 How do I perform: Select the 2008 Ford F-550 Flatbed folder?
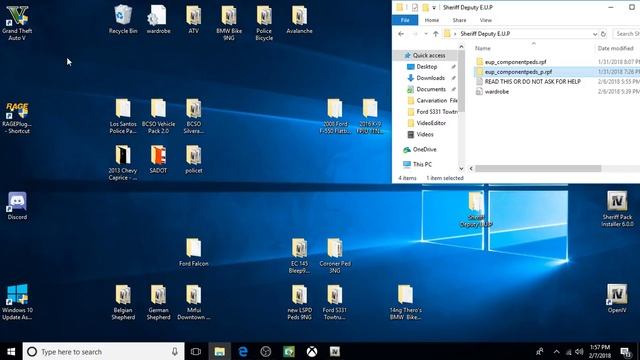tap(335, 116)
